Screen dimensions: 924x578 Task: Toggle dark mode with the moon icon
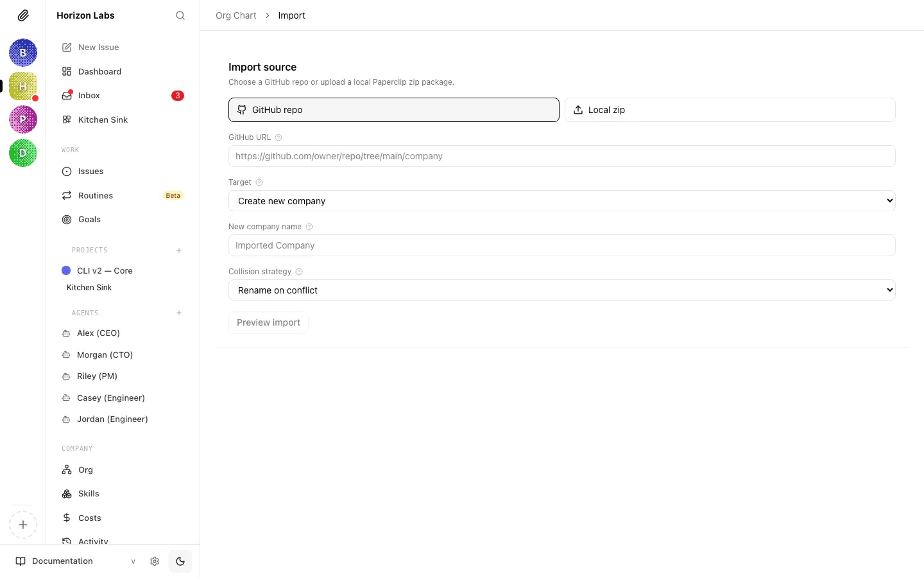coord(180,561)
